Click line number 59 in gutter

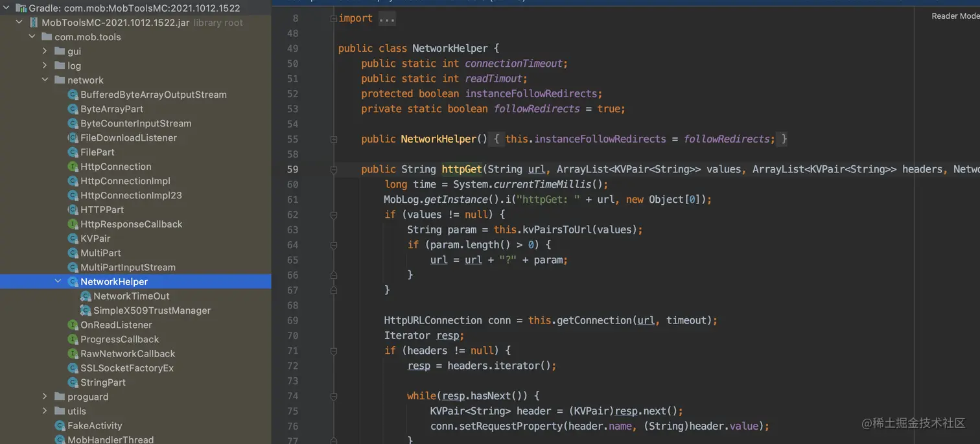292,169
